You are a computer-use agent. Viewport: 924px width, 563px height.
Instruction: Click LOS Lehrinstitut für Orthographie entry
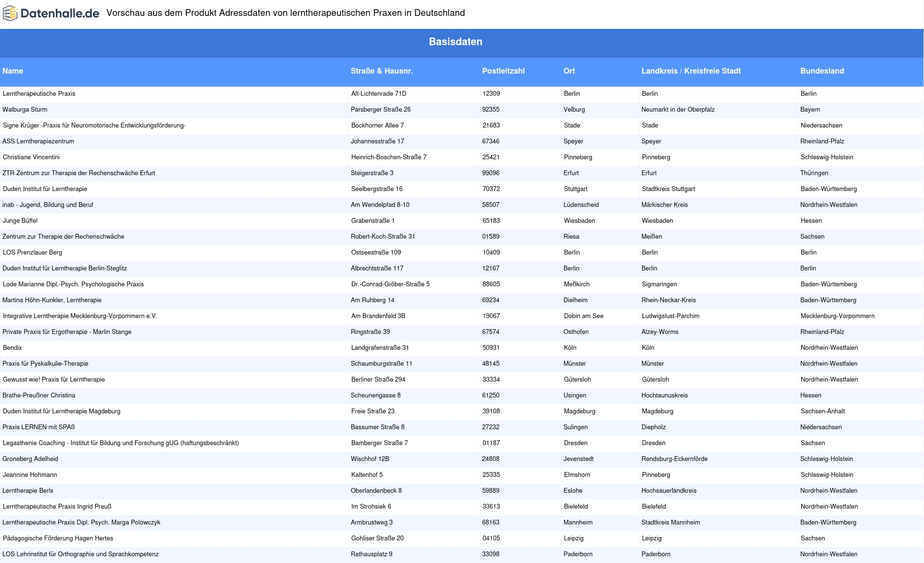pyautogui.click(x=80, y=554)
